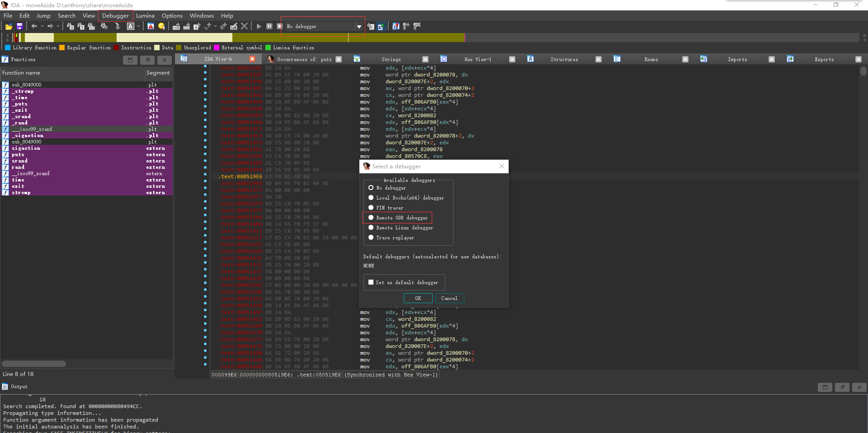Open the Options menu

(x=172, y=15)
